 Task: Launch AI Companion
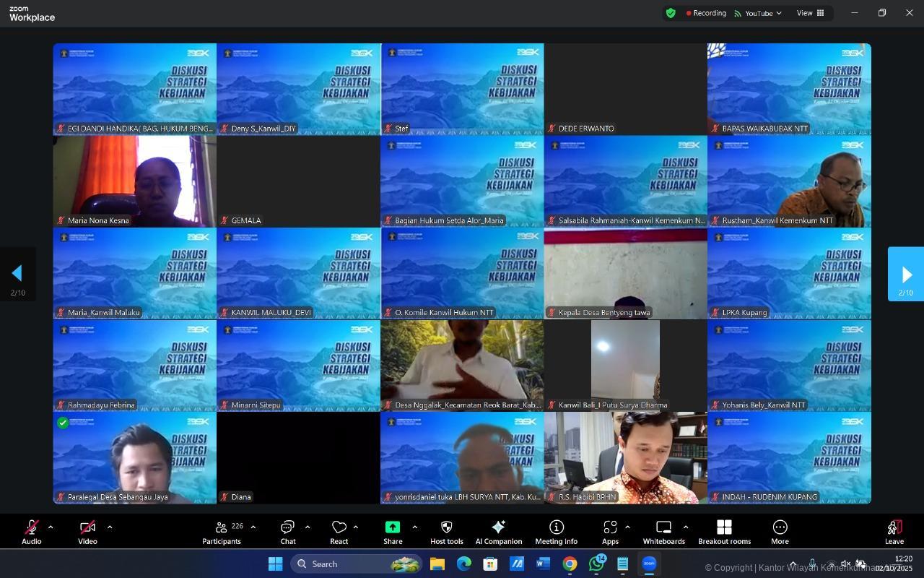click(x=498, y=532)
